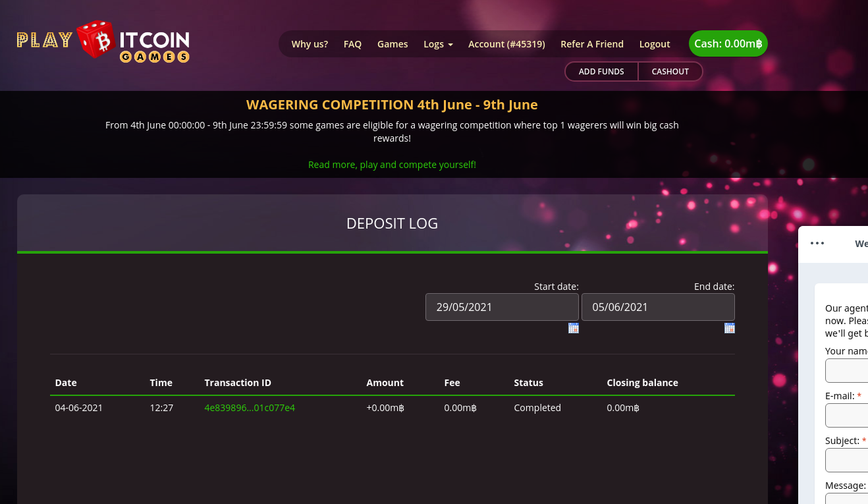Screen dimensions: 868x504
Task: Open the FAQ page
Action: [352, 44]
